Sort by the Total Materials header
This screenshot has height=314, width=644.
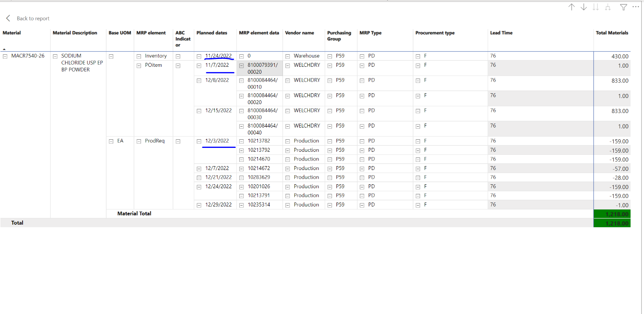point(612,33)
